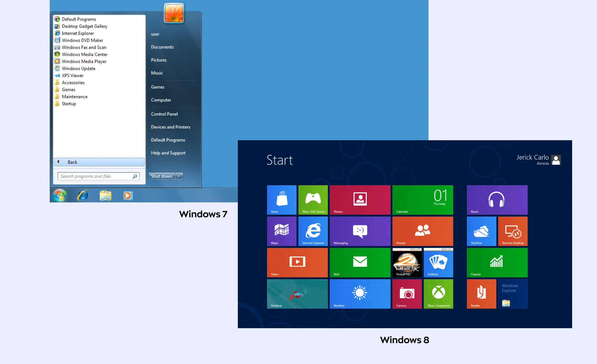
Task: Open the Calendar tile showing 01 Thursday
Action: [423, 200]
